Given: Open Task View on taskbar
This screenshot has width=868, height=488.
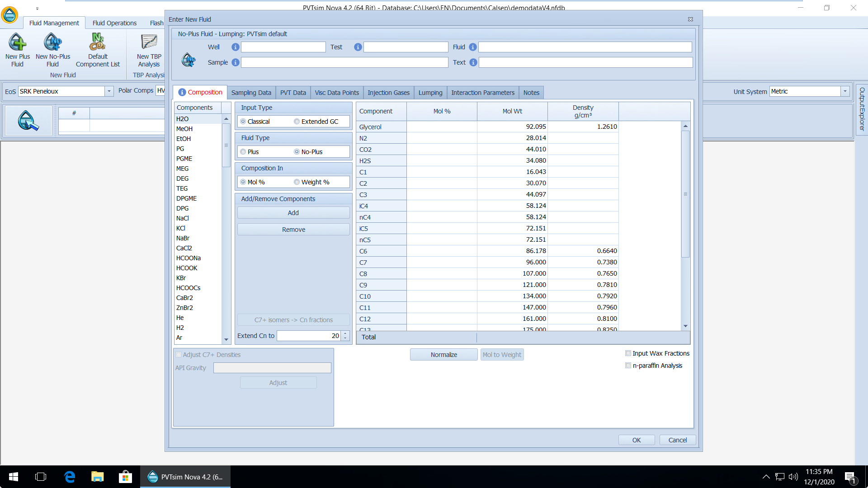Looking at the screenshot, I should click(41, 477).
